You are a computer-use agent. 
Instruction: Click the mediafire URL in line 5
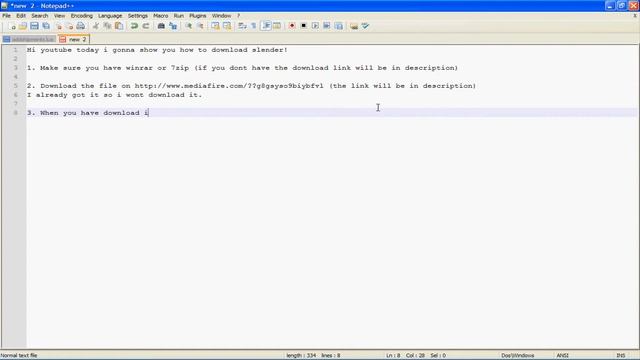click(x=229, y=86)
